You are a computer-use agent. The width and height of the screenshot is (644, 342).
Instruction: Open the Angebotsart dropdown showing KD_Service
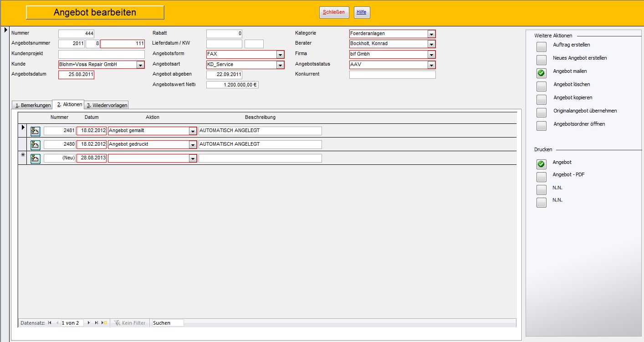point(280,65)
